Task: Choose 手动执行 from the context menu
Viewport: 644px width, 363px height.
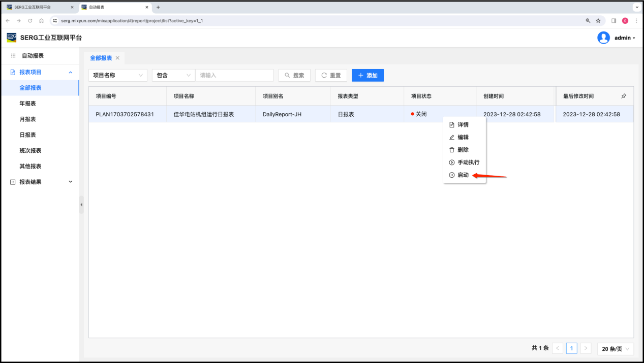Action: coord(468,162)
